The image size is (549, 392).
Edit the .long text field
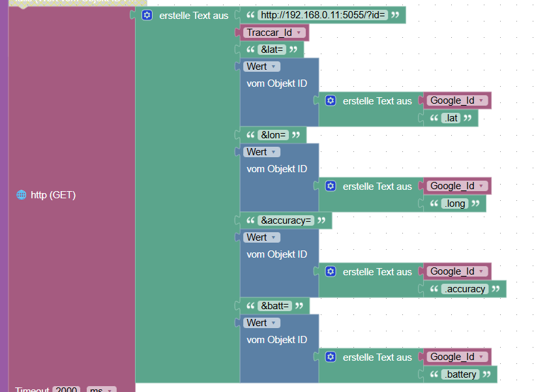click(455, 204)
